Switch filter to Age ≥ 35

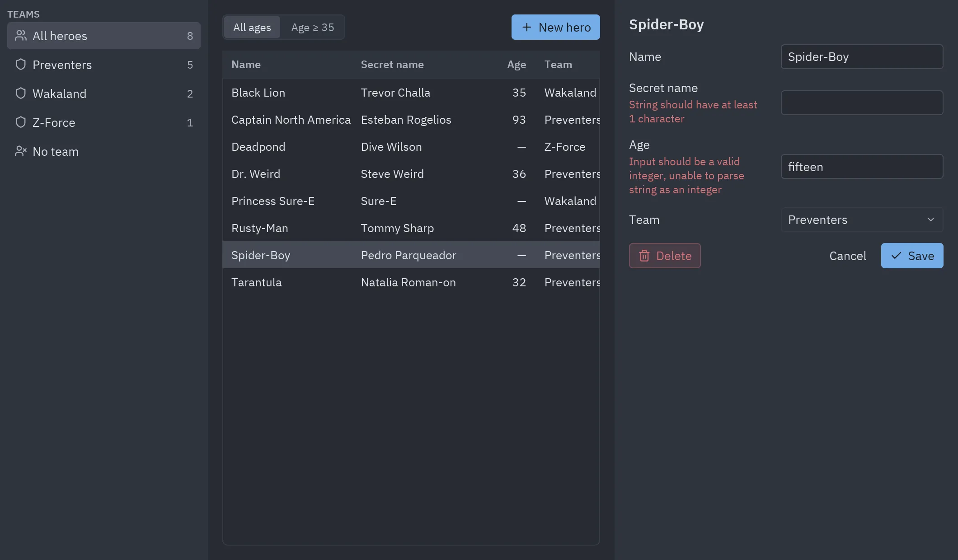click(x=313, y=27)
